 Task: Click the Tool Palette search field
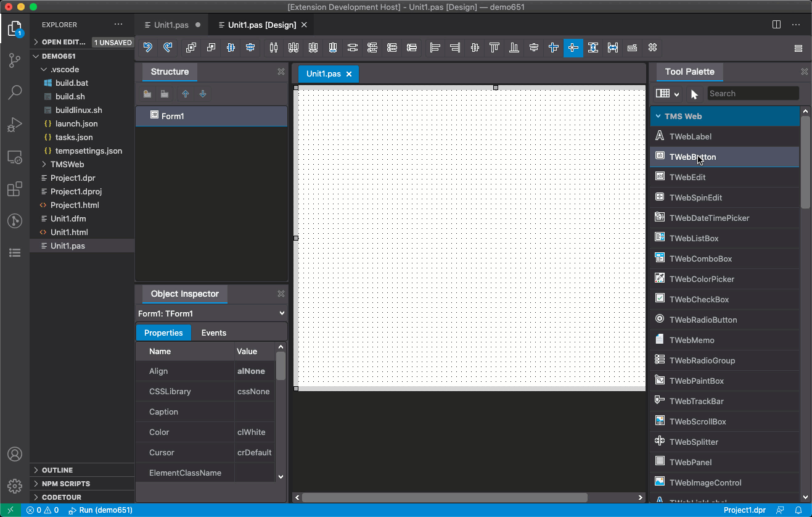pos(753,94)
